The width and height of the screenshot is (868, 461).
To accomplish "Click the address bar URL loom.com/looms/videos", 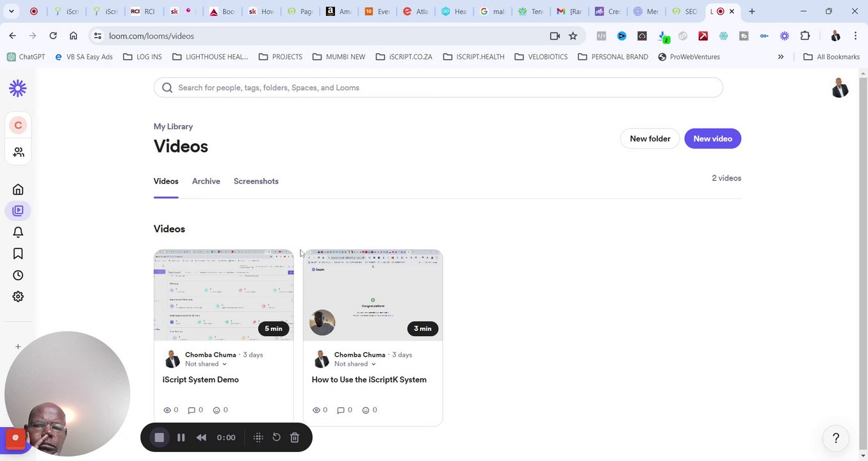I will click(151, 36).
